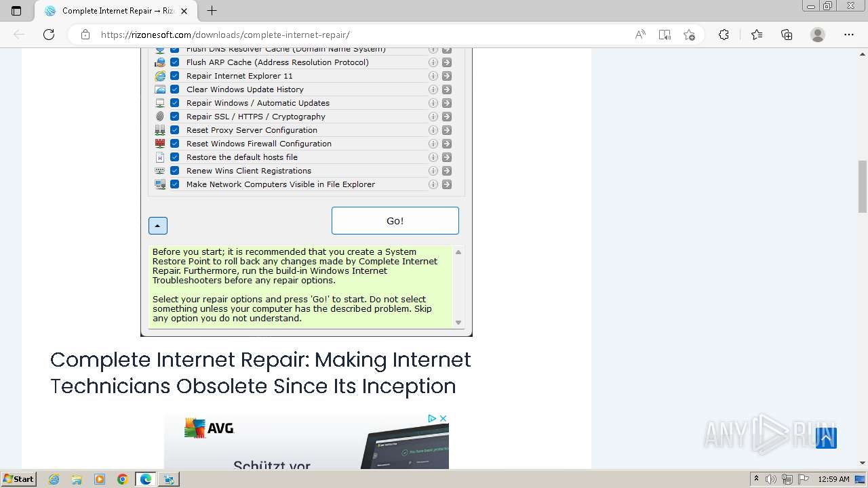Refresh the browser page
868x488 pixels.
[49, 35]
